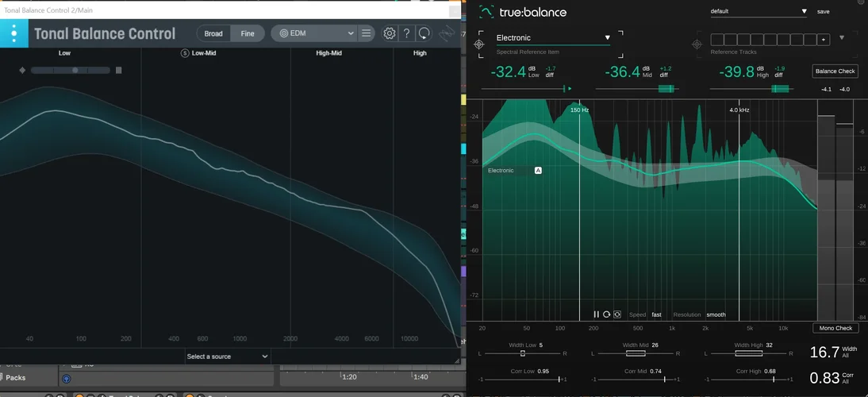
Task: Click the preset save button
Action: pos(823,12)
